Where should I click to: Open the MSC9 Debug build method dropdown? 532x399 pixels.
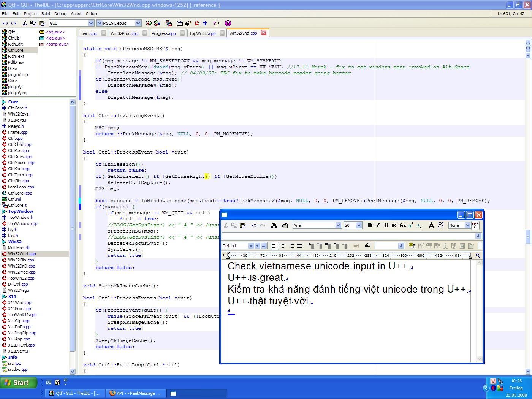(138, 23)
